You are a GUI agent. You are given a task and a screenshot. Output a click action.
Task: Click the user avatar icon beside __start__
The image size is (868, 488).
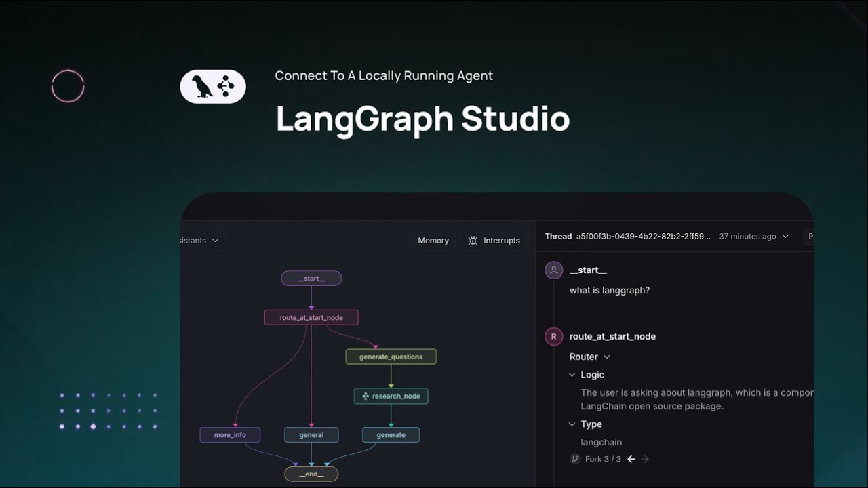click(x=553, y=270)
